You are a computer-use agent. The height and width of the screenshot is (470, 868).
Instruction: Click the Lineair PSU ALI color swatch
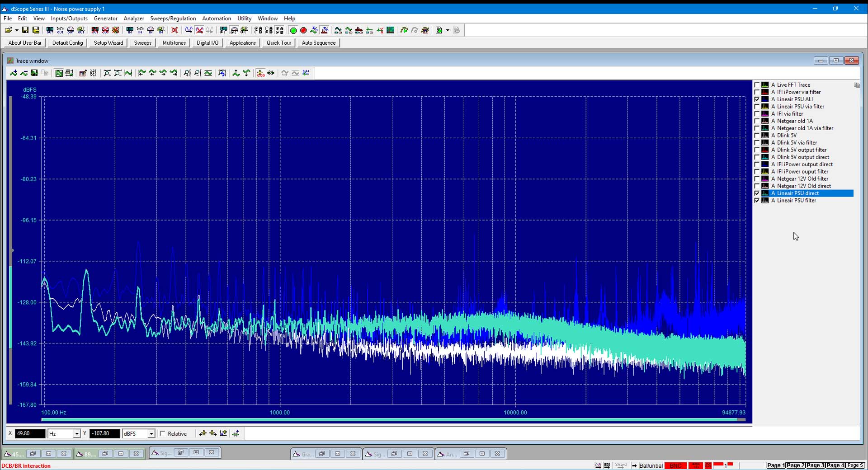click(x=765, y=99)
